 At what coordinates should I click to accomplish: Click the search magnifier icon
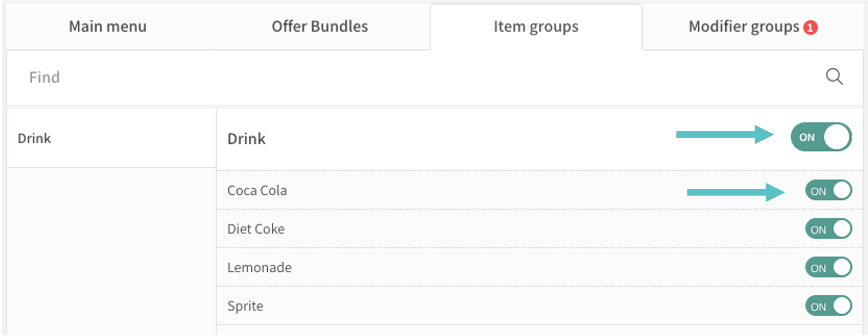click(x=834, y=77)
